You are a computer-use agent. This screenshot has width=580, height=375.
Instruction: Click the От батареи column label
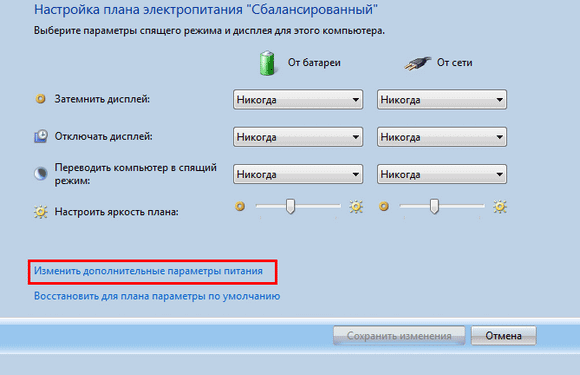[314, 62]
